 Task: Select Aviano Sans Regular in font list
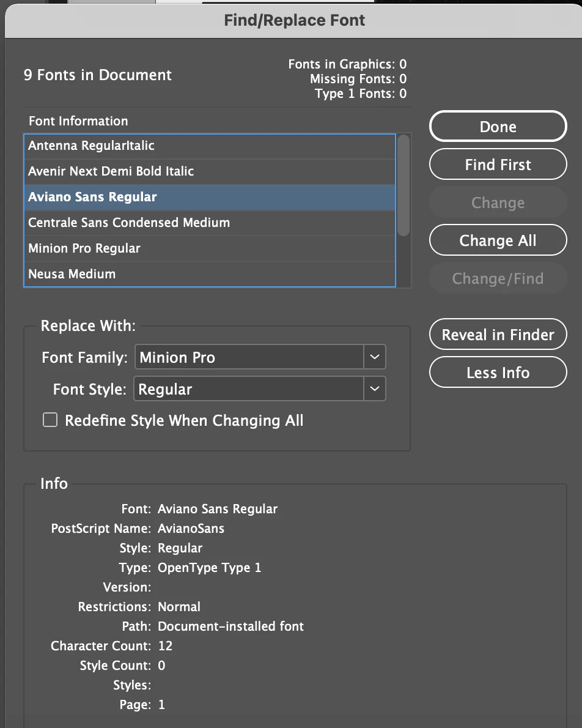210,198
